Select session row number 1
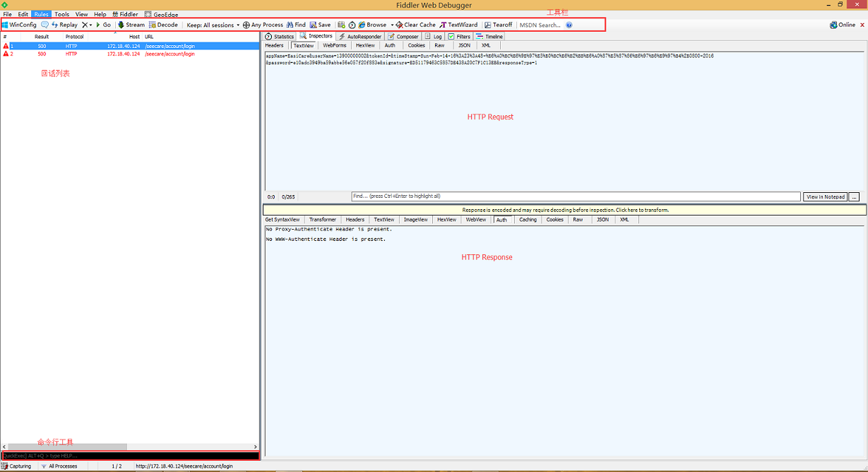Screen dimensions: 868x472 pyautogui.click(x=130, y=46)
